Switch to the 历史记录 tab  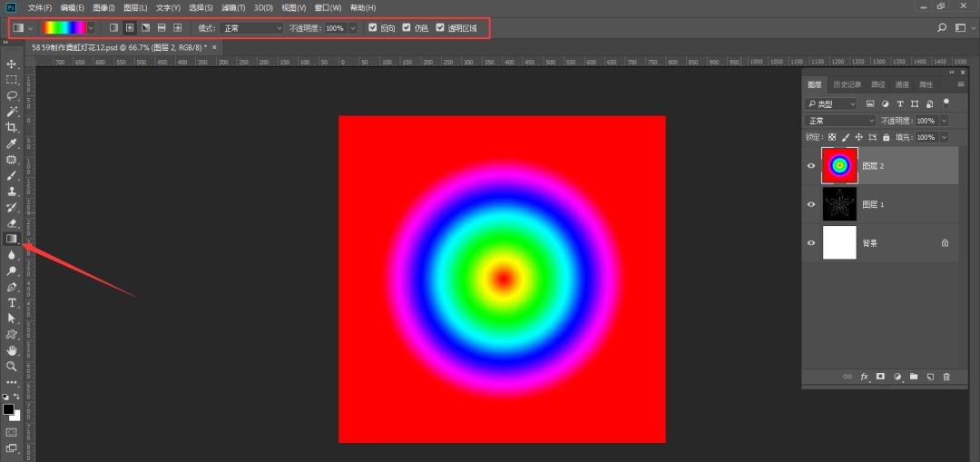pyautogui.click(x=848, y=84)
